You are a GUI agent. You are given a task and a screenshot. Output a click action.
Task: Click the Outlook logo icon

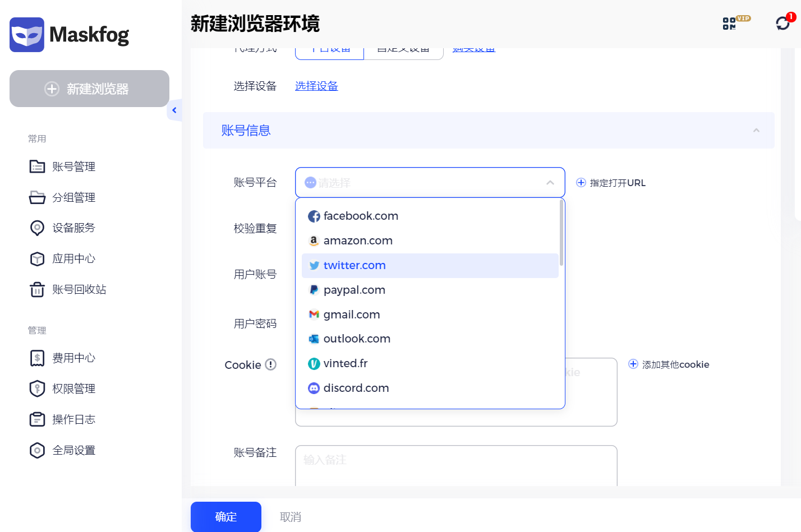[314, 339]
